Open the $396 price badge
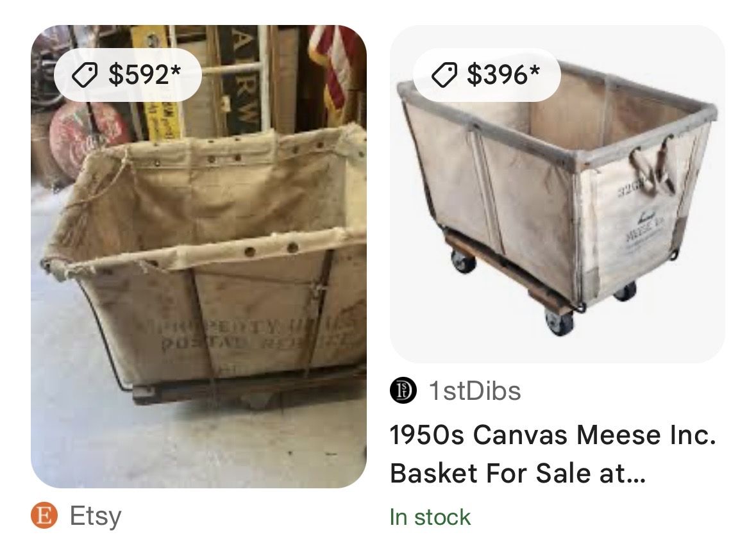Image resolution: width=756 pixels, height=546 pixels. pyautogui.click(x=486, y=75)
